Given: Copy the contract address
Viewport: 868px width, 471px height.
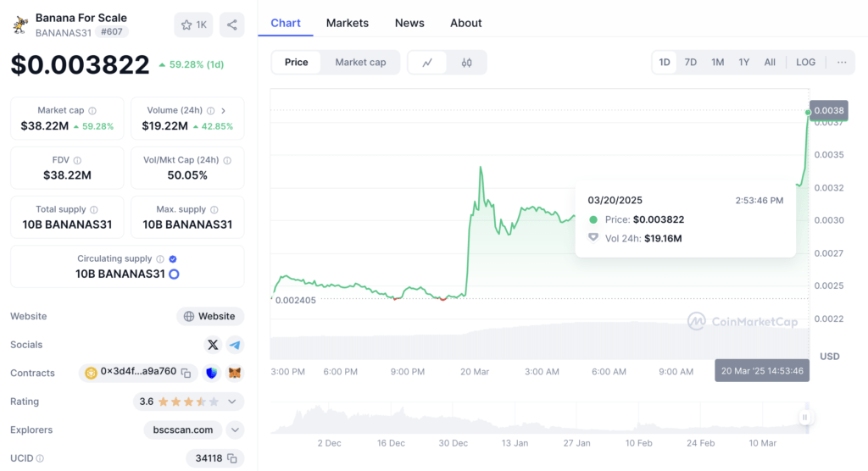Looking at the screenshot, I should [186, 373].
